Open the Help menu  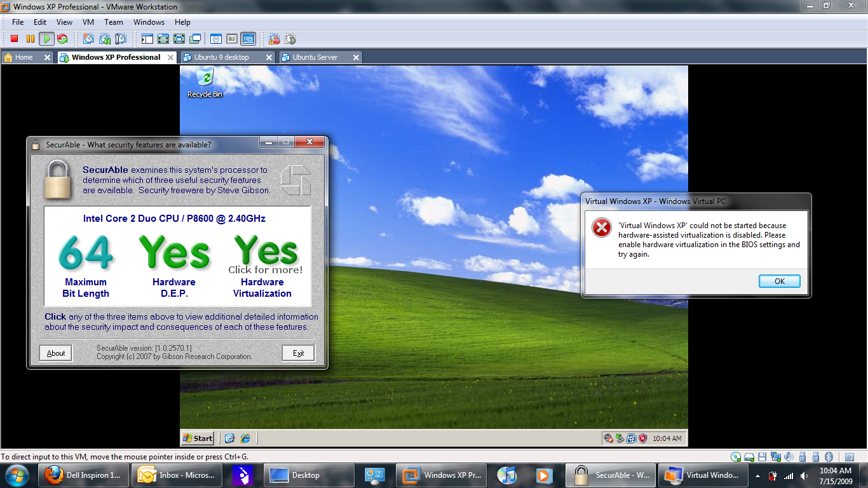(182, 22)
